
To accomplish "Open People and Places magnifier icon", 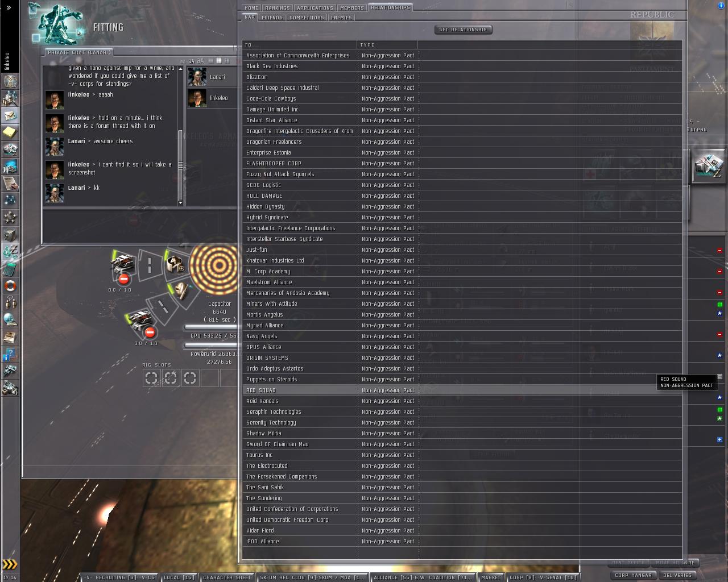I will [10, 98].
